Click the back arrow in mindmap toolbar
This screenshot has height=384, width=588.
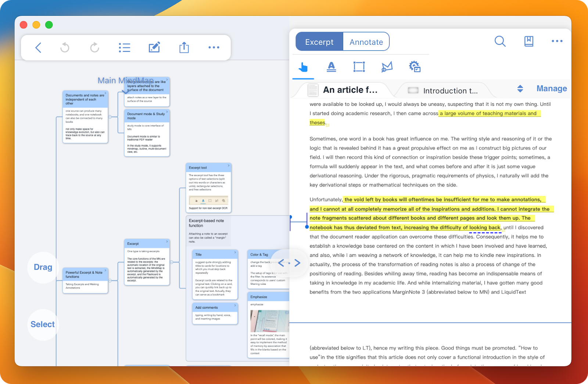coord(38,47)
